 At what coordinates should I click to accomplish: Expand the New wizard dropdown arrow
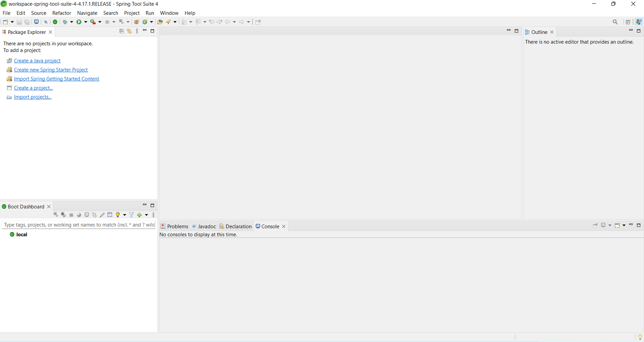[12, 22]
